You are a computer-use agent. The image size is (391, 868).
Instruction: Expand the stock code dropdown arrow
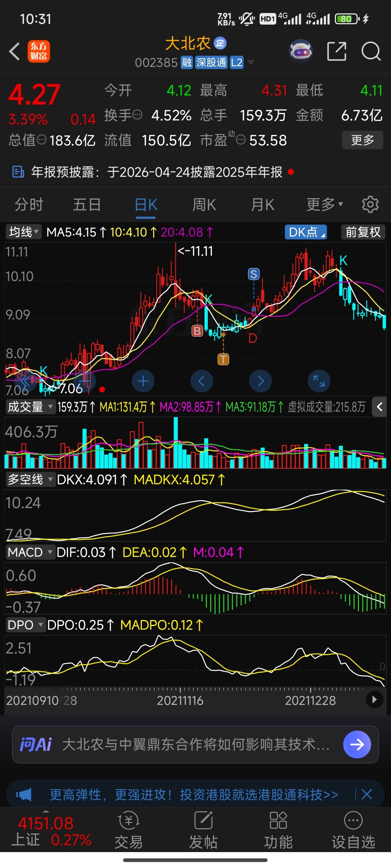pyautogui.click(x=251, y=63)
